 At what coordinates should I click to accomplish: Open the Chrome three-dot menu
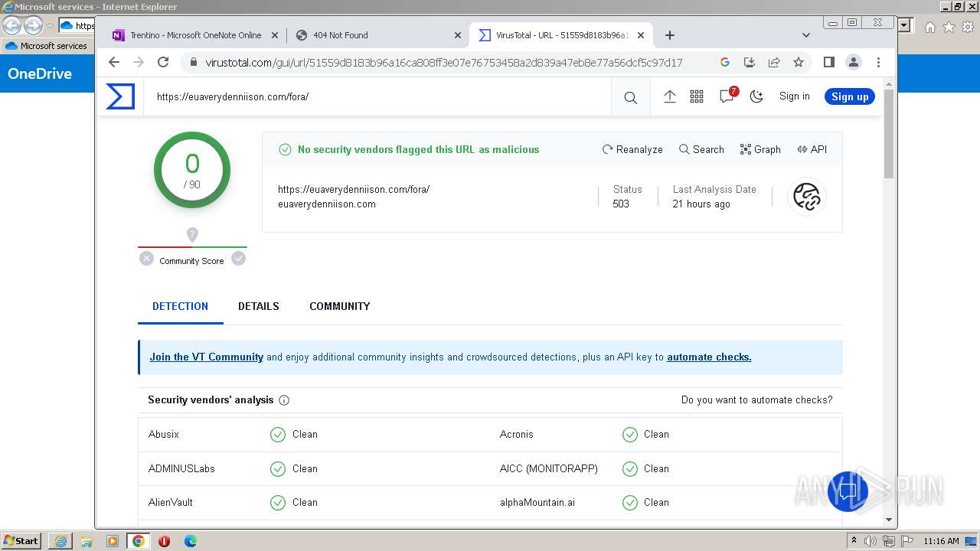(x=878, y=62)
